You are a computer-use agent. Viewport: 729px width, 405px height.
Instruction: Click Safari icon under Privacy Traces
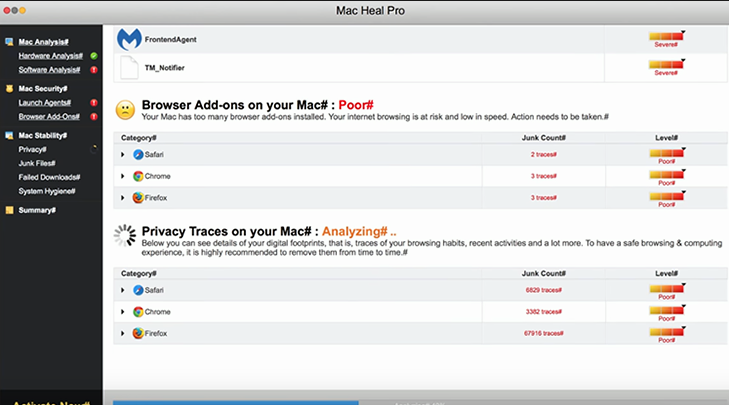tap(138, 289)
